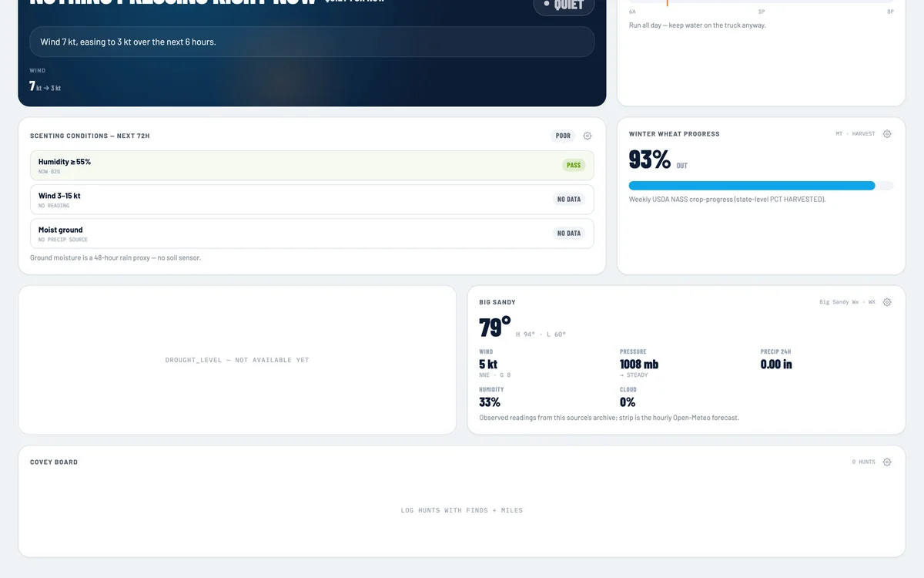Click the wind easing summary banner
This screenshot has height=578, width=924.
(312, 42)
